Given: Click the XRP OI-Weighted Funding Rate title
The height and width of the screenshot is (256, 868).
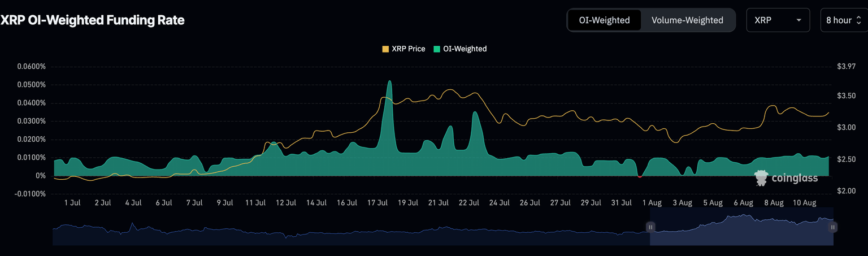Looking at the screenshot, I should point(93,20).
